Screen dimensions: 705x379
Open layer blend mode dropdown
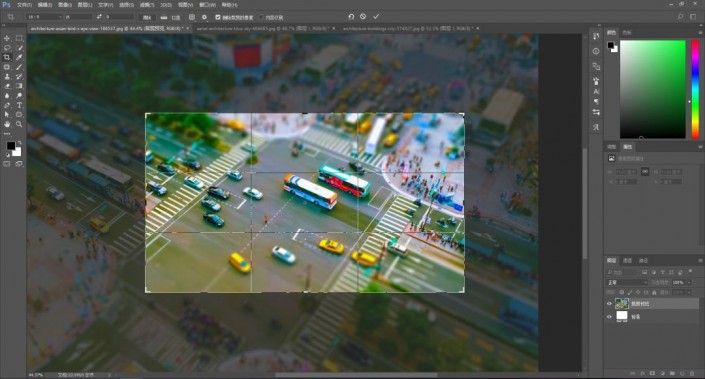click(627, 282)
